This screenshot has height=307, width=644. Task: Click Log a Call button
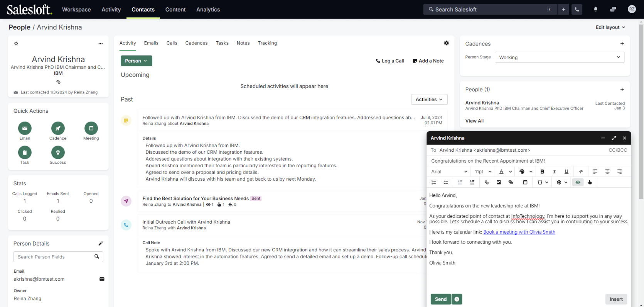[390, 61]
